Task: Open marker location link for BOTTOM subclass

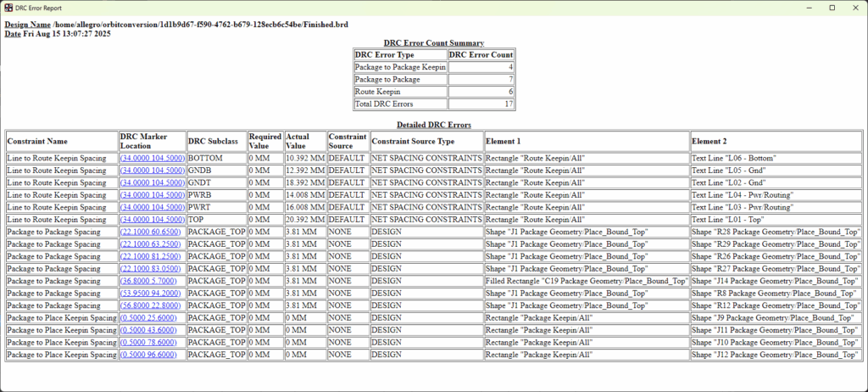Action: coord(153,158)
